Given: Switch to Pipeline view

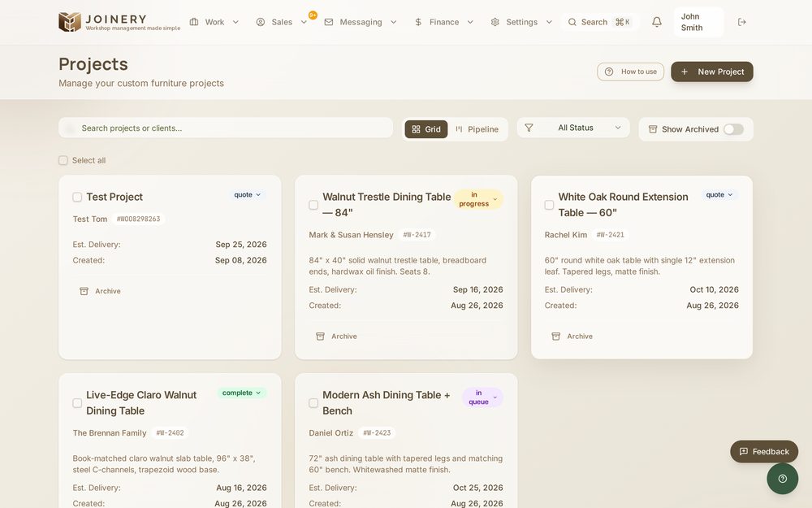Looking at the screenshot, I should coord(477,129).
